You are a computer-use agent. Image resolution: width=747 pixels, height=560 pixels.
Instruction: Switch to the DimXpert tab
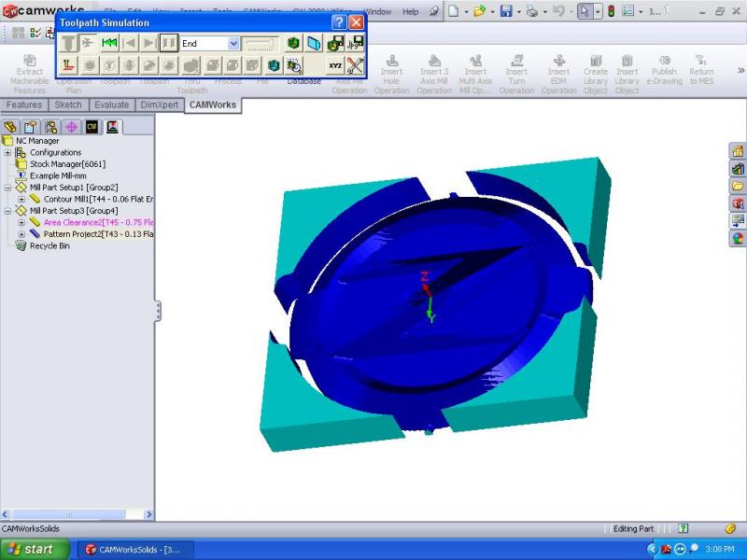click(160, 105)
